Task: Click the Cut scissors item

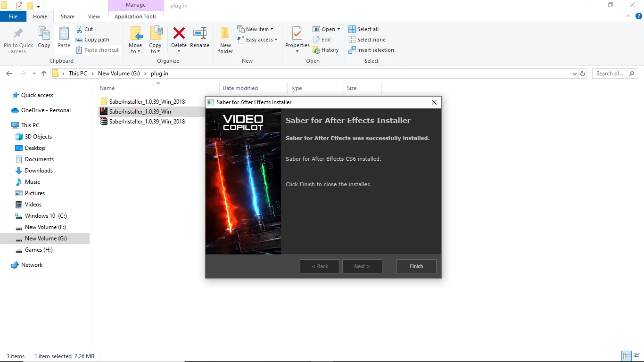Action: (x=85, y=29)
